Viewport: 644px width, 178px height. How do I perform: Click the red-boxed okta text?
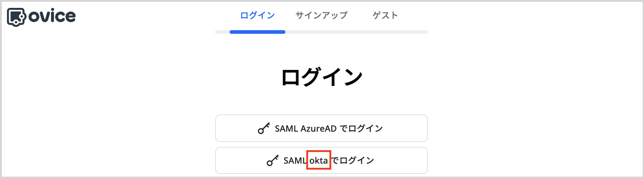click(x=319, y=160)
